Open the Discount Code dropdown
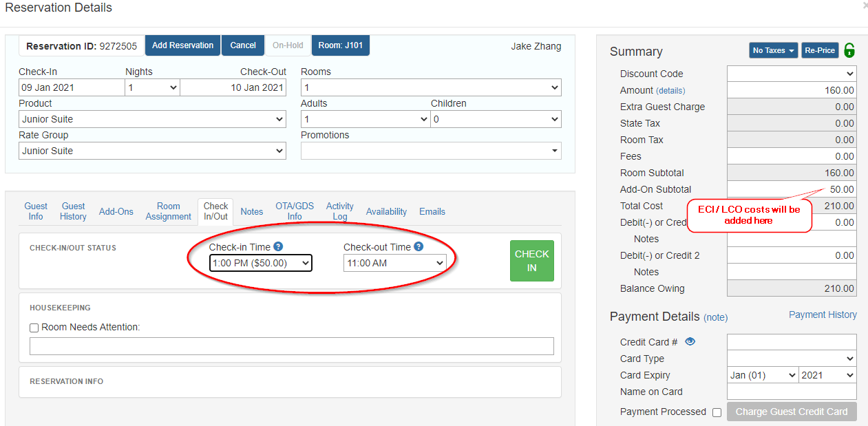868x426 pixels. pos(792,74)
